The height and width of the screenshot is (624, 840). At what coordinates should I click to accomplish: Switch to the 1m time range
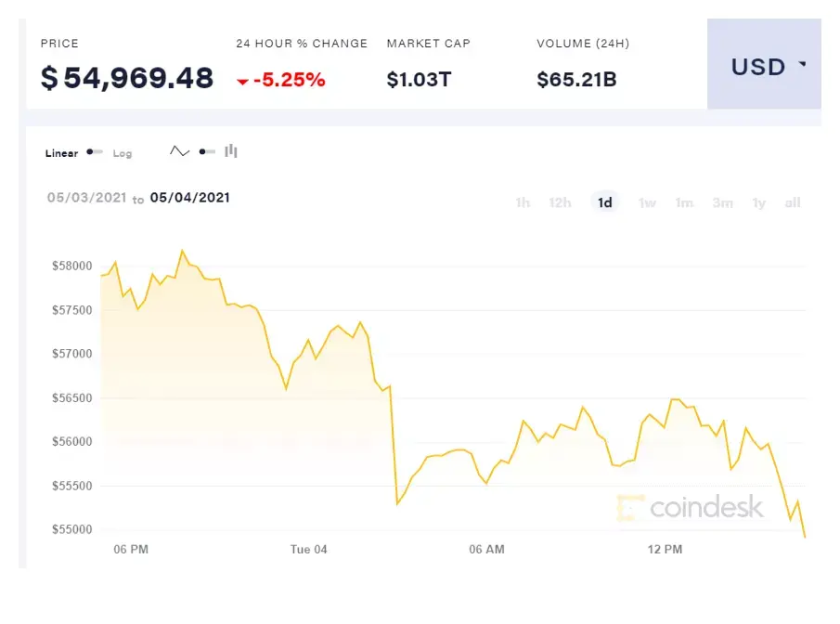point(684,202)
